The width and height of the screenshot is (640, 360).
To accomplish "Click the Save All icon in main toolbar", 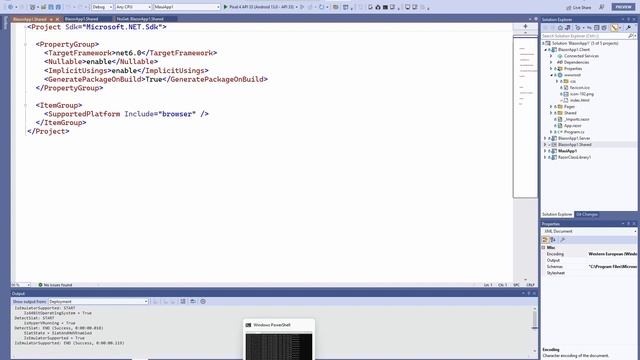I will point(58,7).
